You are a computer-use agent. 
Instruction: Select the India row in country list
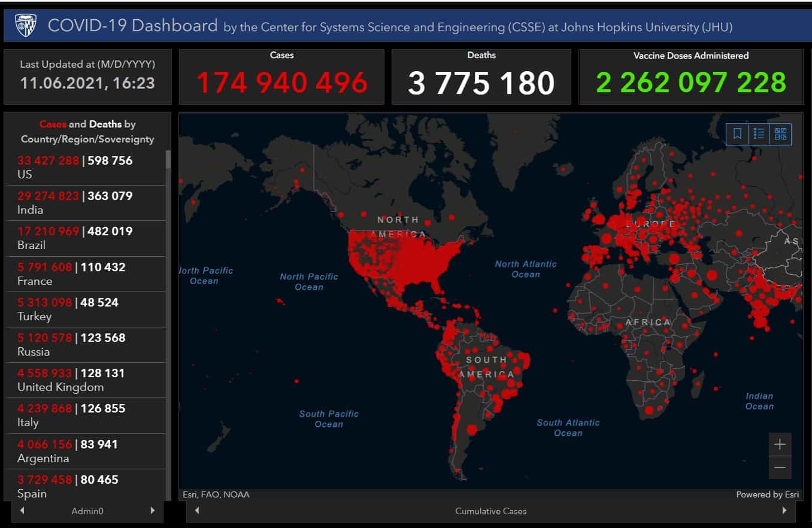(x=86, y=203)
